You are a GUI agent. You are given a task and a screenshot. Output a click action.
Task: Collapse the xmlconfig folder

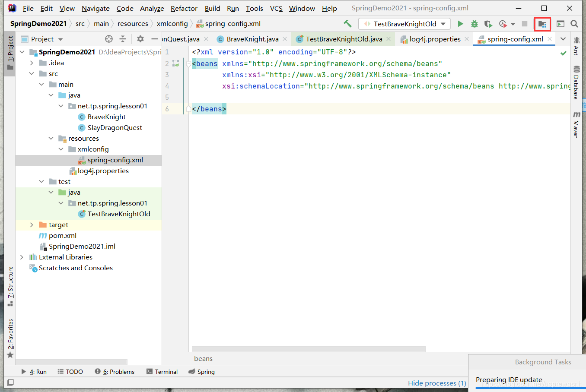(x=61, y=149)
